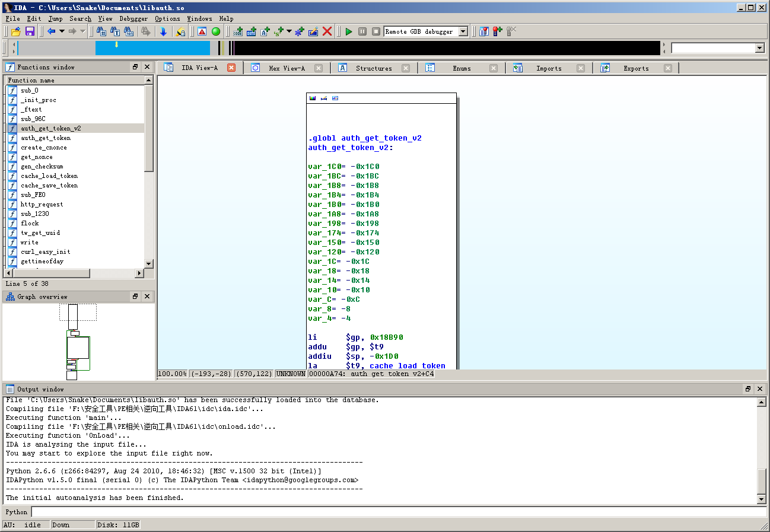Open the Jump menu
770x532 pixels.
55,18
